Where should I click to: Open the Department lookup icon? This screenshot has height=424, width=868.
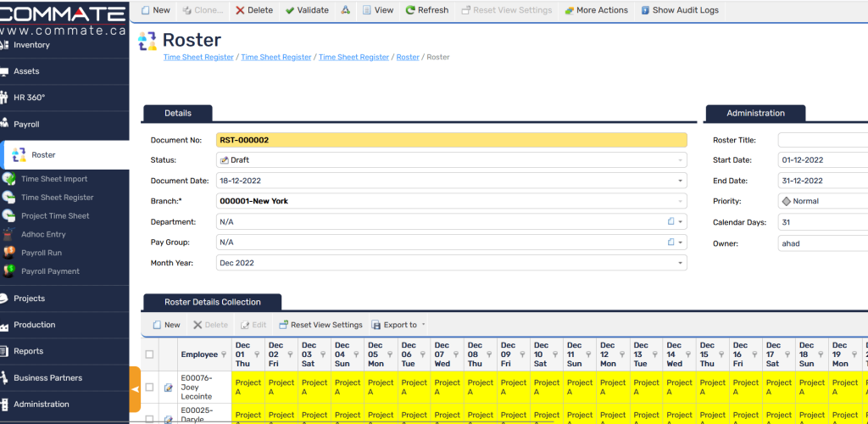point(670,221)
